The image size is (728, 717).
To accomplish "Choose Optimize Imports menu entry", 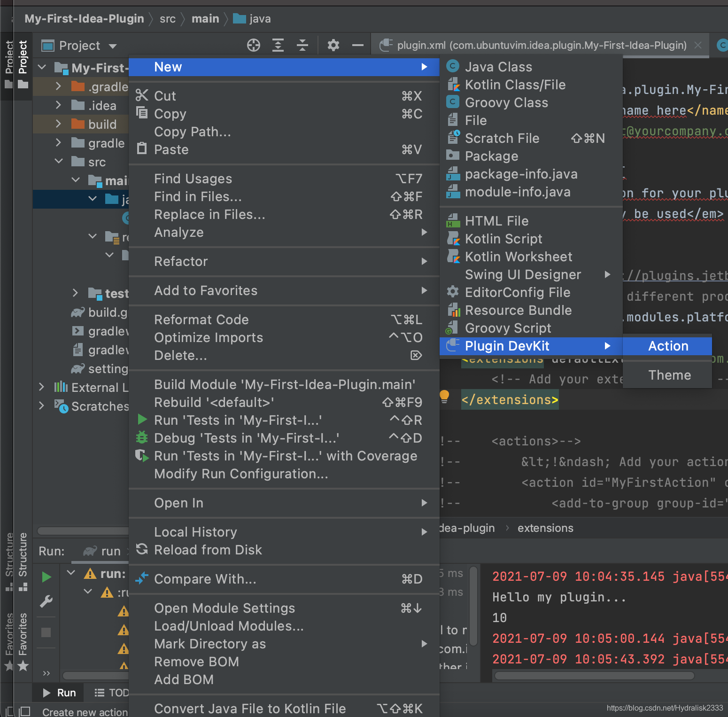I will click(284, 337).
